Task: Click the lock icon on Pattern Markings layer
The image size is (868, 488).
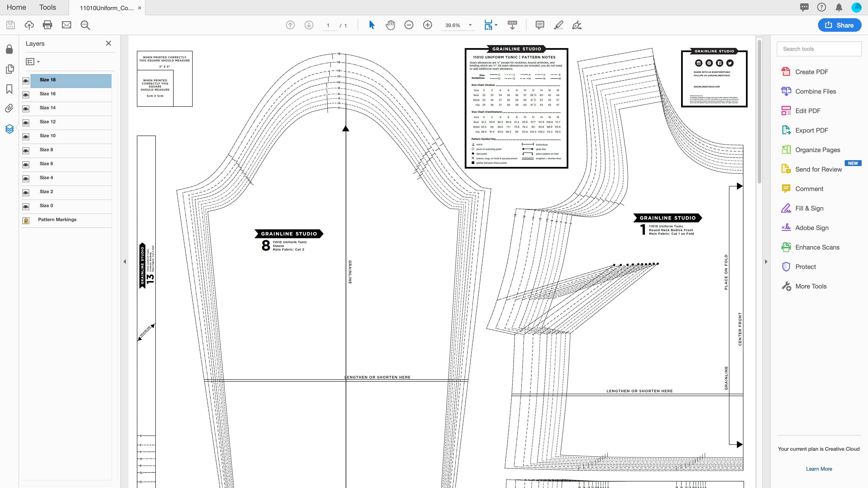Action: click(26, 220)
